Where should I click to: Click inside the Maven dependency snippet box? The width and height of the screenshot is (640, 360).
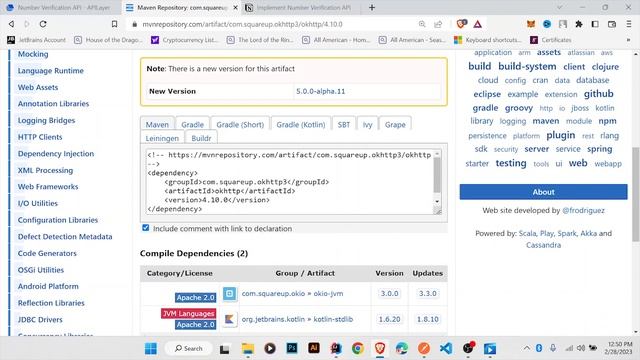[290, 181]
